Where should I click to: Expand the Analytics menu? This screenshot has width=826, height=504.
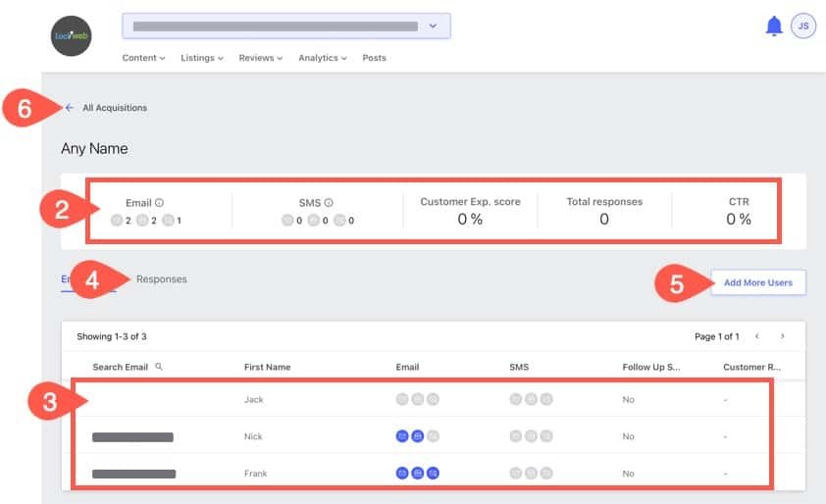(x=323, y=58)
